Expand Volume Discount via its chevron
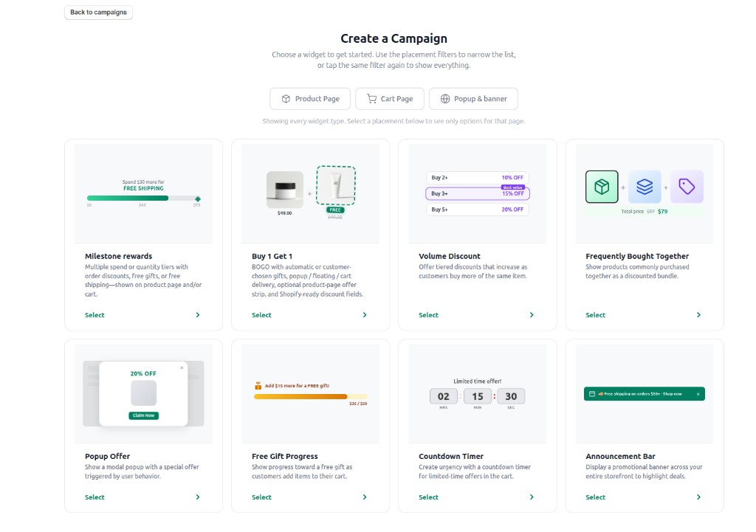Image resolution: width=756 pixels, height=532 pixels. pos(531,315)
